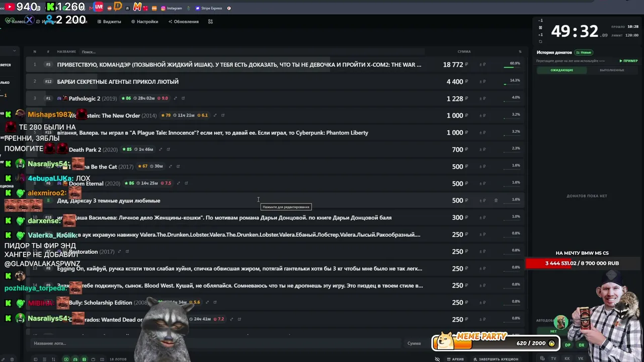The image size is (644, 362).
Task: Click the TV integration label
Action: pyautogui.click(x=553, y=358)
